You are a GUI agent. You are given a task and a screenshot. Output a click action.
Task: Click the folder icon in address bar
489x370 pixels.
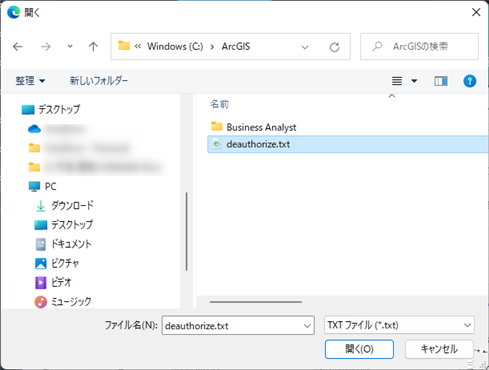(x=124, y=46)
